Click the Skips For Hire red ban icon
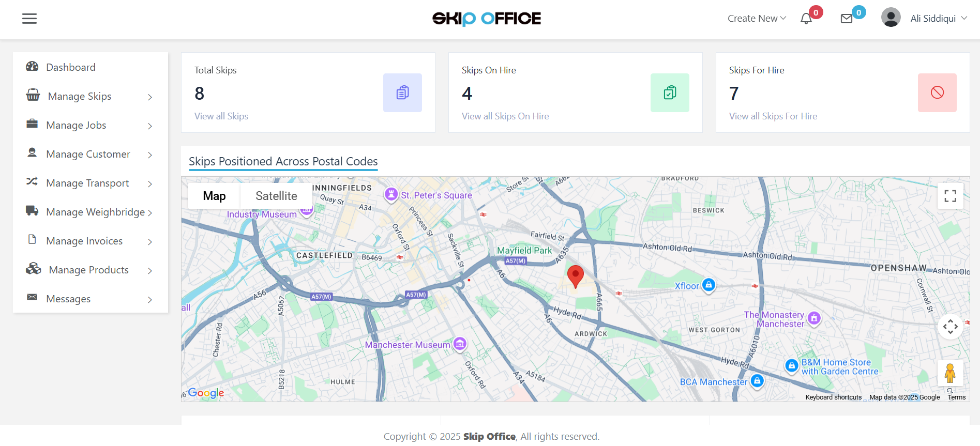This screenshot has height=446, width=980. (937, 93)
